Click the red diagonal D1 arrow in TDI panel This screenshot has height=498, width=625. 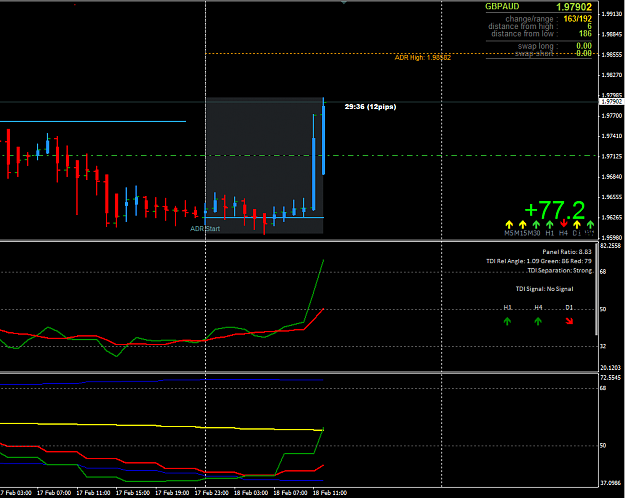(569, 321)
